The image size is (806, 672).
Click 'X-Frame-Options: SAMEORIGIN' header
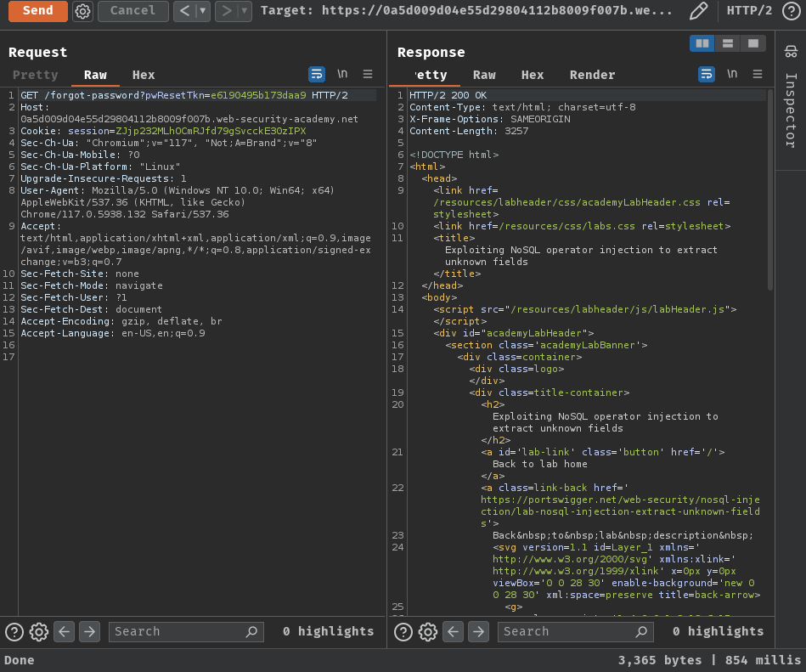[490, 119]
